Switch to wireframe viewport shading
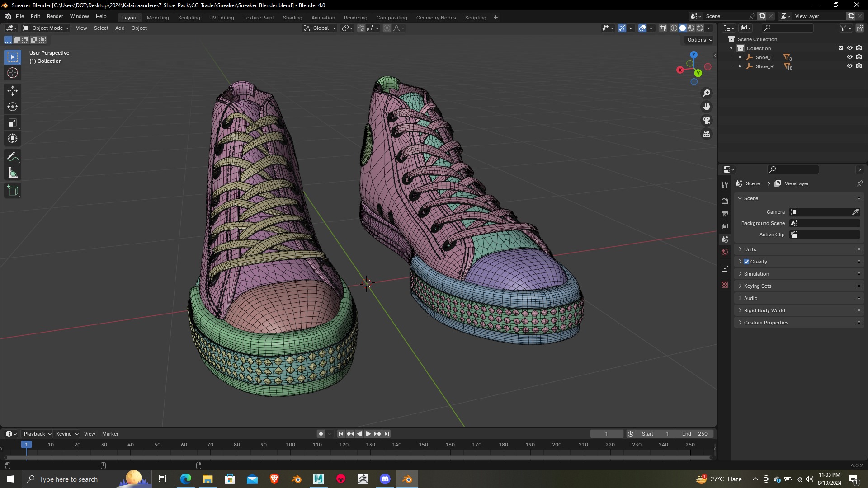Image resolution: width=868 pixels, height=488 pixels. pyautogui.click(x=674, y=28)
